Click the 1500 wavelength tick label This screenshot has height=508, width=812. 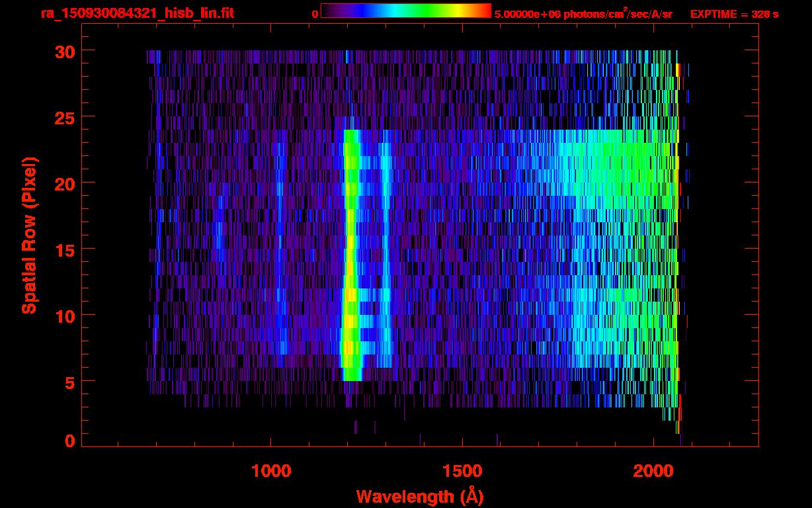point(462,471)
